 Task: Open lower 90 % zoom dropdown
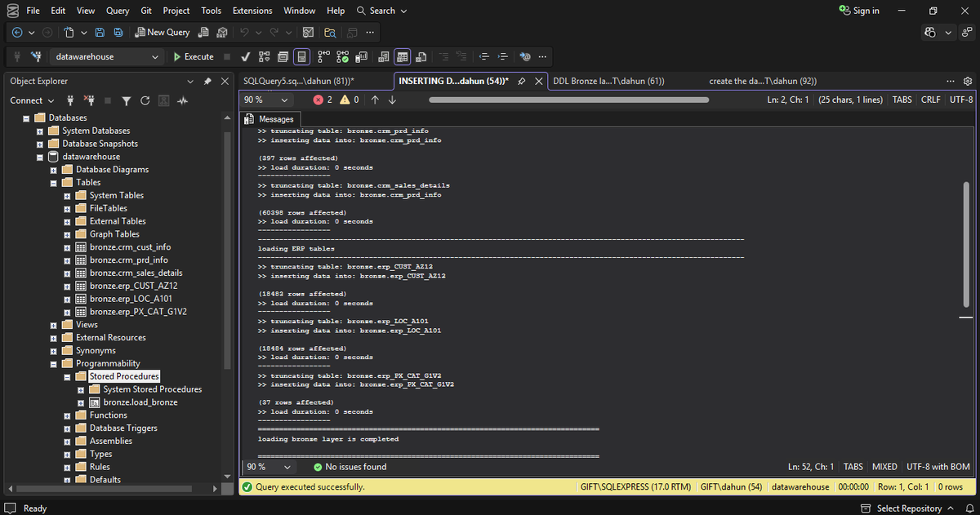point(267,467)
